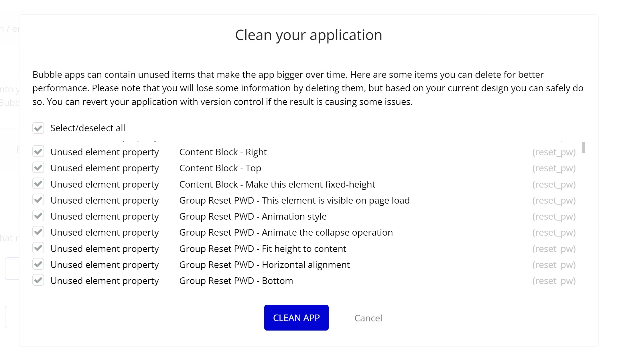The height and width of the screenshot is (364, 619).
Task: Uncheck Group Reset PWD Fit height to content
Action: pos(38,248)
